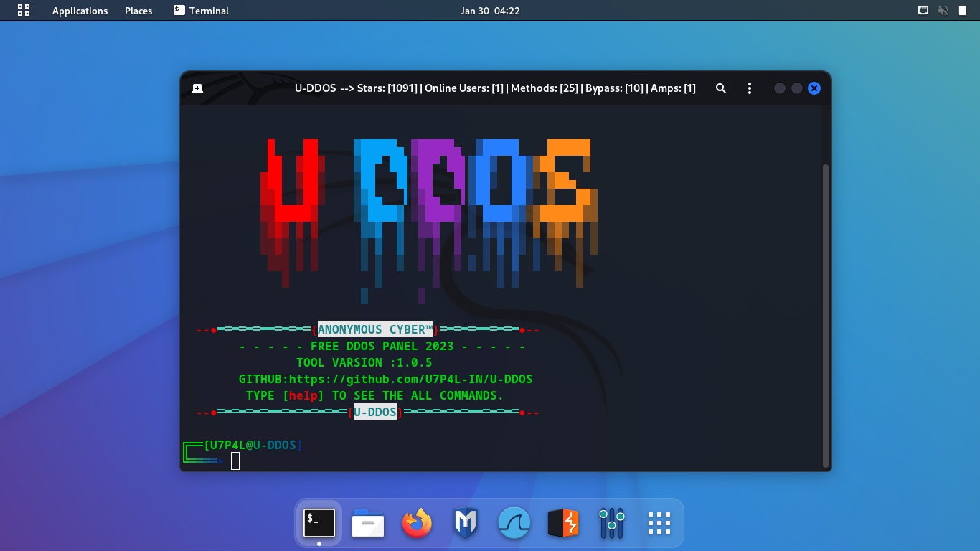Viewport: 980px width, 551px height.
Task: Click the highlighted help command text
Action: (303, 395)
